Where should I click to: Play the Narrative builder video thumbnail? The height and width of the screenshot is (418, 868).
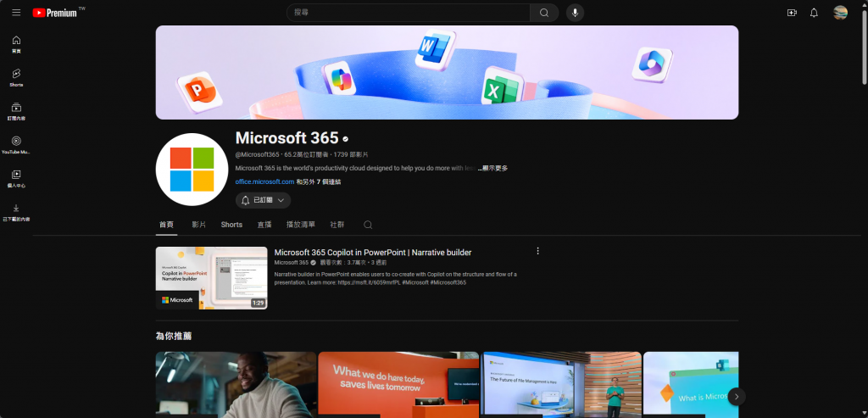pyautogui.click(x=211, y=278)
